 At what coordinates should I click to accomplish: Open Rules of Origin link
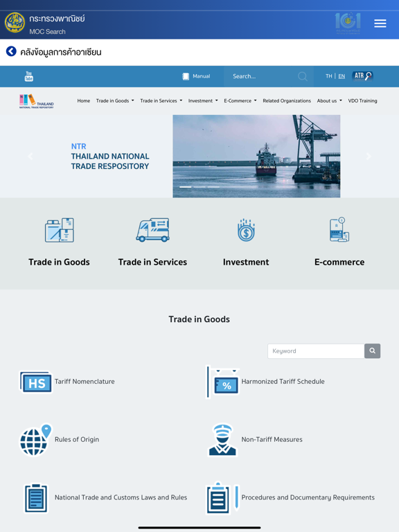point(77,440)
